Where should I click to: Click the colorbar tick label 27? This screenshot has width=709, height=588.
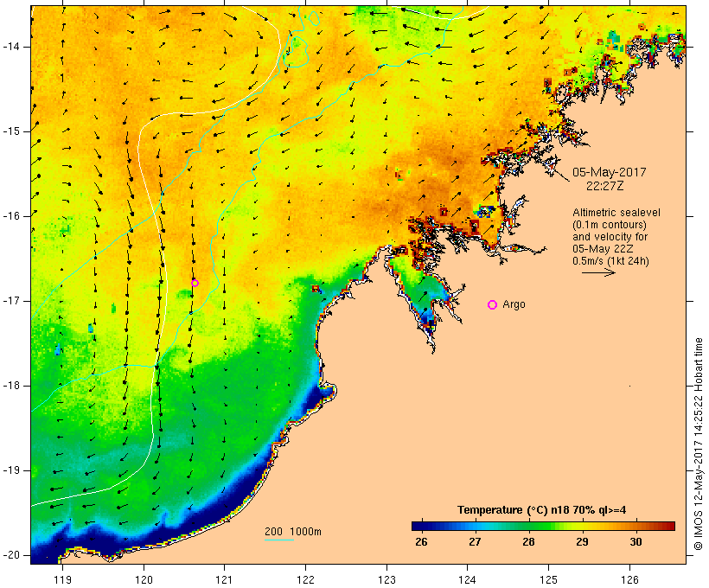click(475, 542)
